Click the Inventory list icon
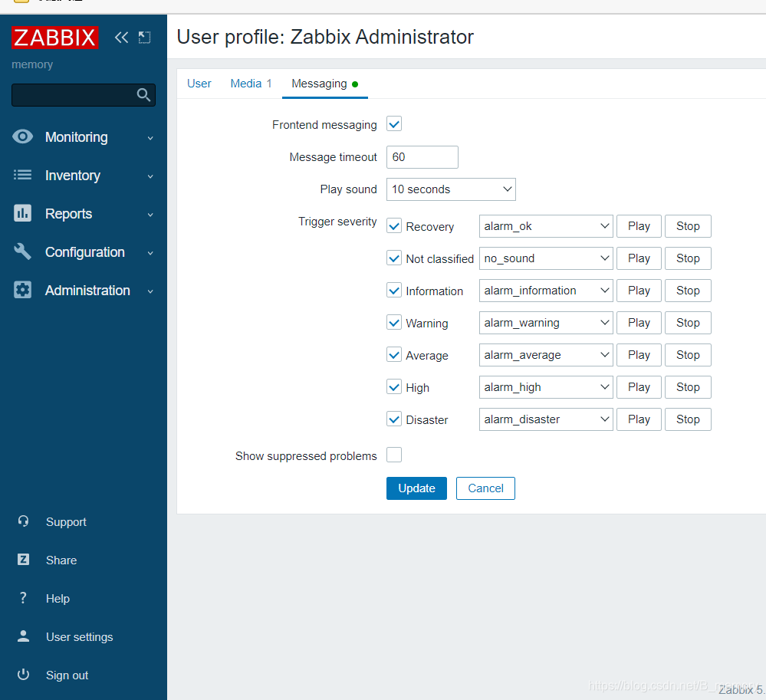 coord(22,175)
